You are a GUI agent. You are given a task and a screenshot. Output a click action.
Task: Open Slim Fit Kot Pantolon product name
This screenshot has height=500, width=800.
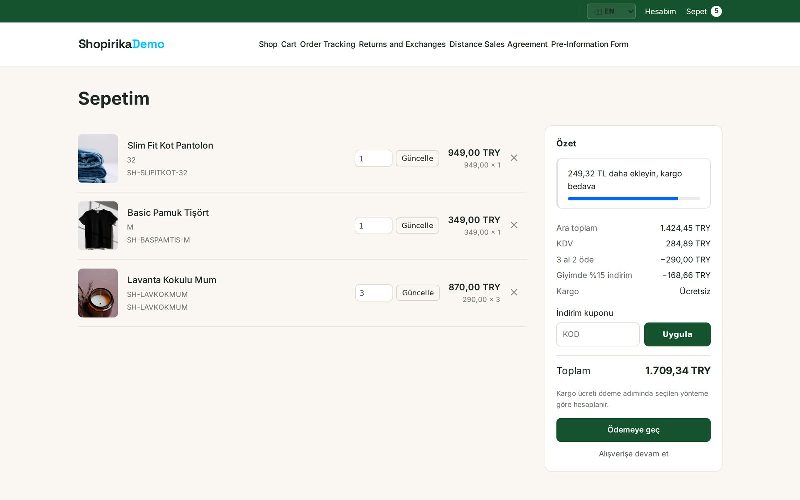pyautogui.click(x=170, y=145)
